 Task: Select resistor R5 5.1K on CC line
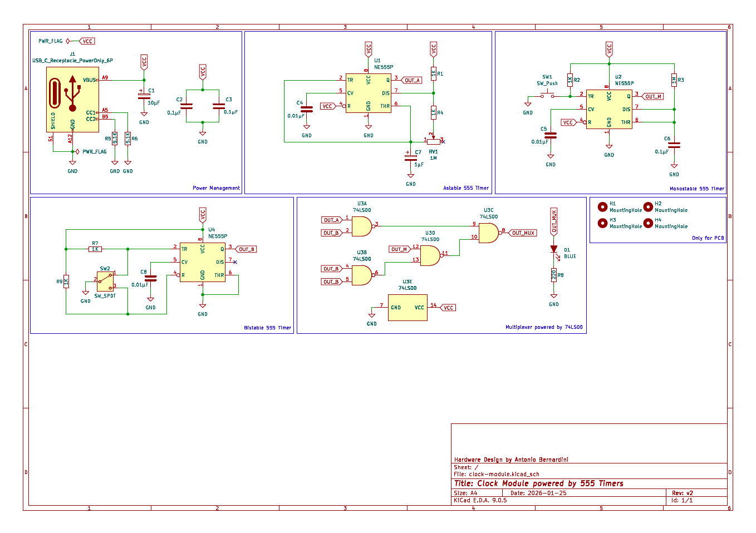115,138
